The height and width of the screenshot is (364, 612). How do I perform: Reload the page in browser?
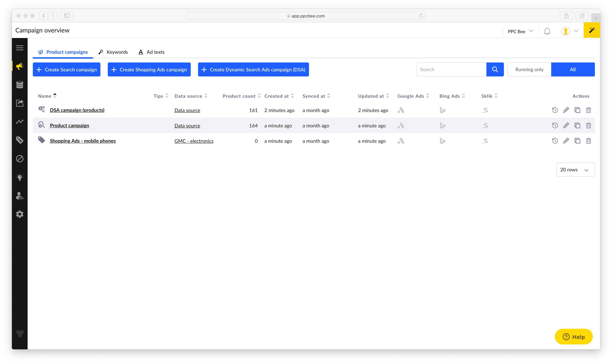tap(421, 16)
